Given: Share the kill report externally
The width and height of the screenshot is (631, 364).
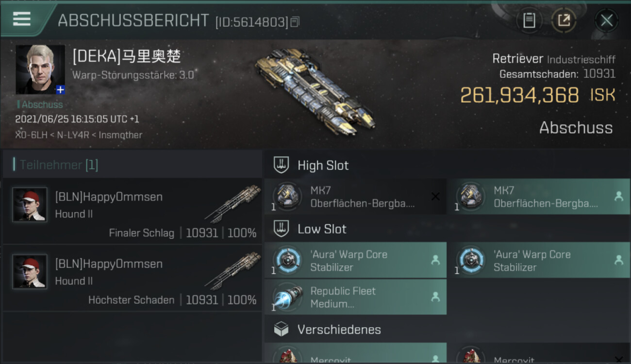Looking at the screenshot, I should tap(564, 20).
